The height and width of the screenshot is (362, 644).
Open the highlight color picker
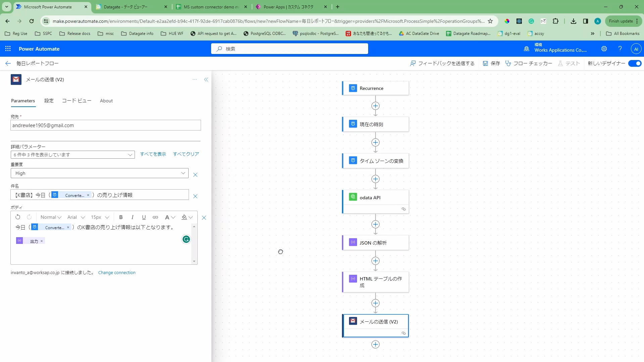tap(187, 217)
